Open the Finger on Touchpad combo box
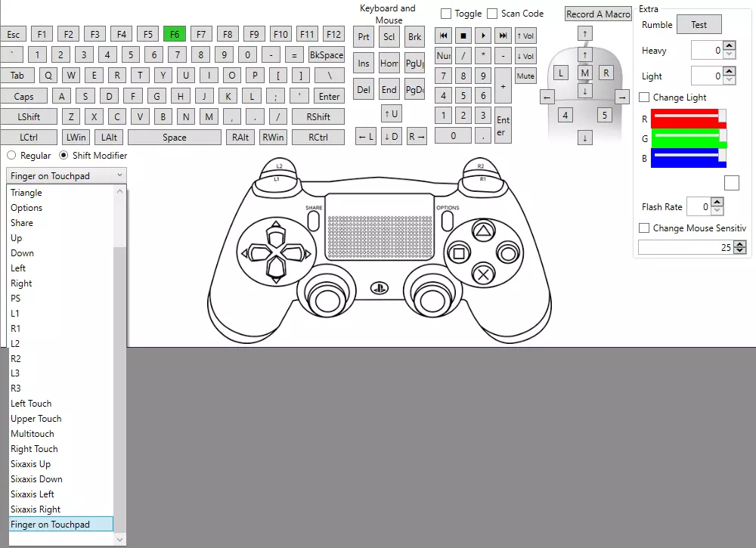 click(x=67, y=176)
